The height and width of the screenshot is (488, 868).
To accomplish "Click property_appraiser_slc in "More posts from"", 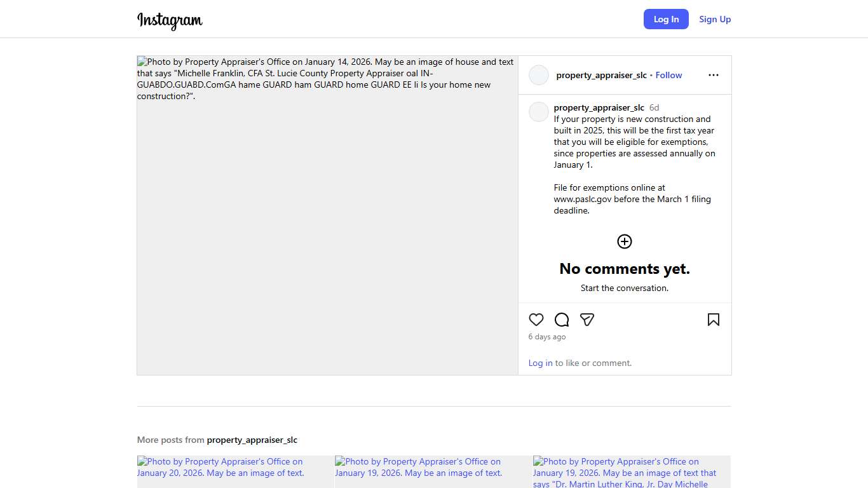I will coord(252,440).
